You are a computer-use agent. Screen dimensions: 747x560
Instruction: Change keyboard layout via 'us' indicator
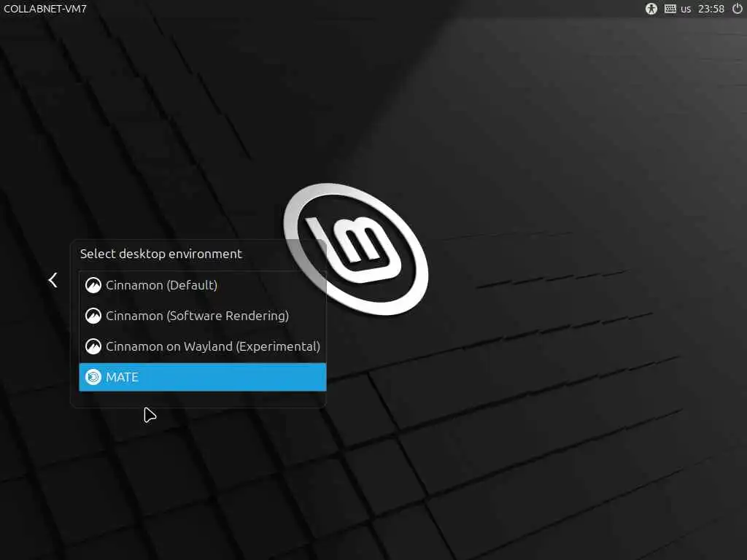tap(686, 9)
